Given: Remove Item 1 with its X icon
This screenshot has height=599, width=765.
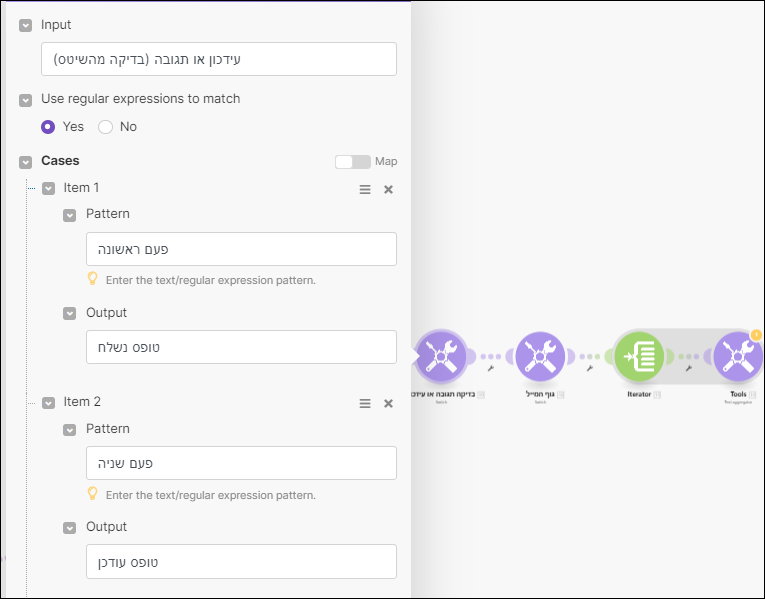Looking at the screenshot, I should [389, 189].
